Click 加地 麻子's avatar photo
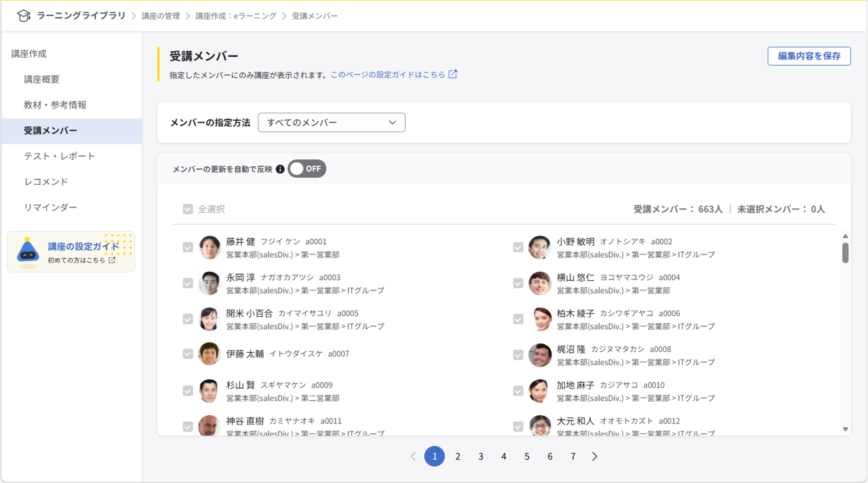868x483 pixels. (540, 391)
